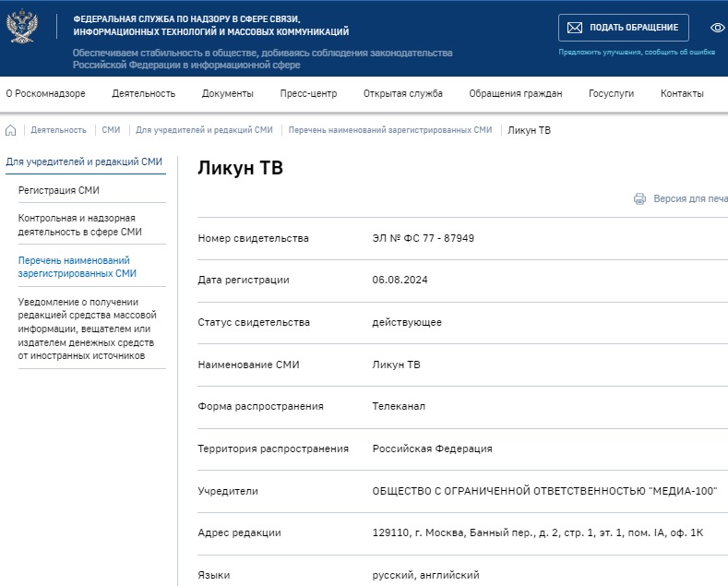Click distribution form value 'Телеканал'
The width and height of the screenshot is (728, 586).
(x=399, y=406)
